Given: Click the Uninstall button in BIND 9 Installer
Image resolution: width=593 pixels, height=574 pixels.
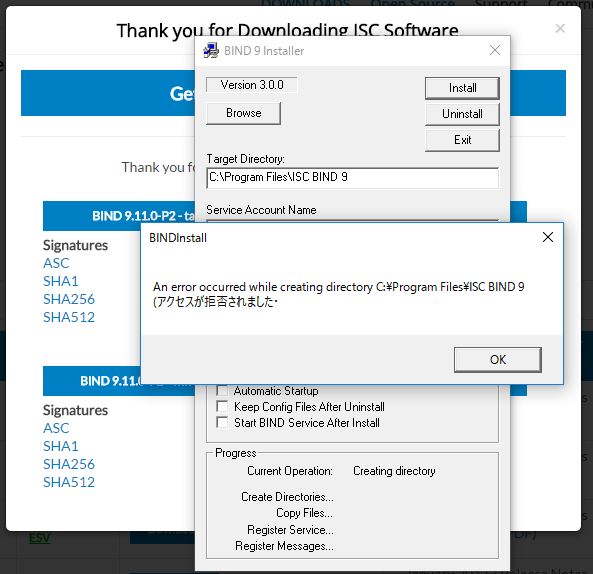Looking at the screenshot, I should pyautogui.click(x=462, y=114).
